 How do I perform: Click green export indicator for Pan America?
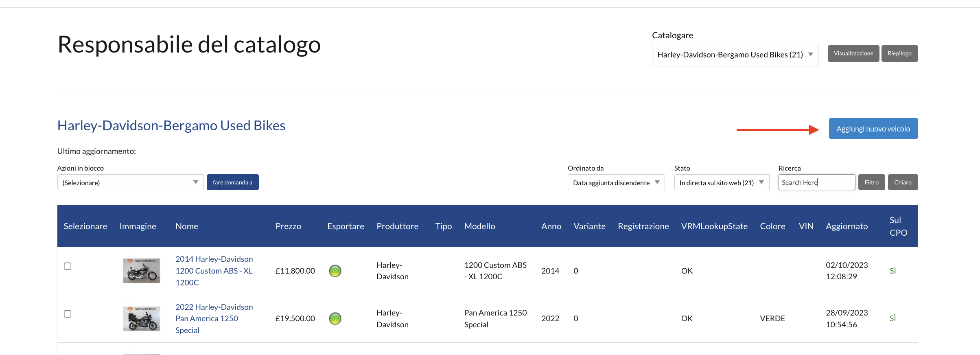(335, 318)
